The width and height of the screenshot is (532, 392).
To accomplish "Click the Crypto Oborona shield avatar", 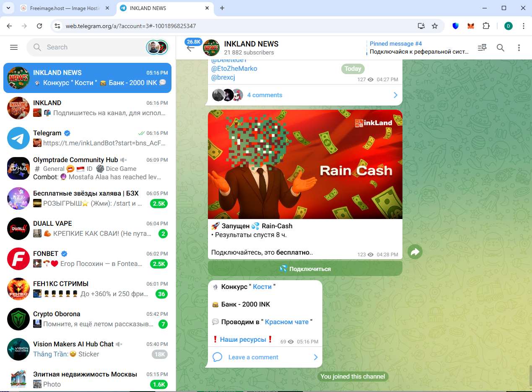I will [x=18, y=319].
